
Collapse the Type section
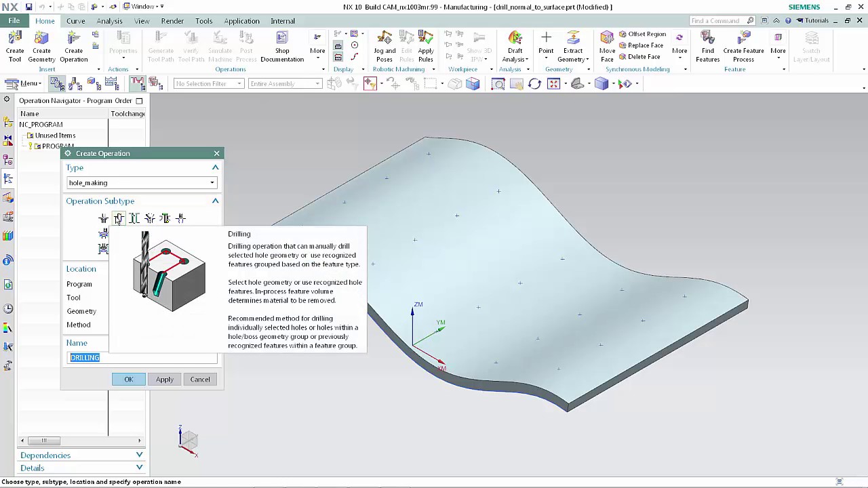pyautogui.click(x=216, y=167)
